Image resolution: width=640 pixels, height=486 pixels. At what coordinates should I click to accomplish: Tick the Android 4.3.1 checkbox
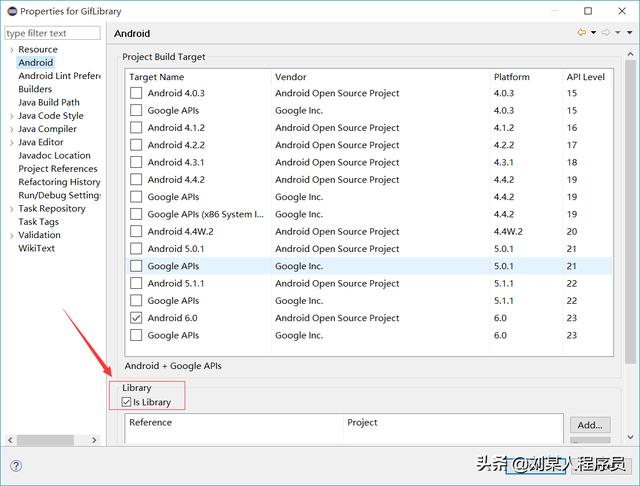point(136,162)
